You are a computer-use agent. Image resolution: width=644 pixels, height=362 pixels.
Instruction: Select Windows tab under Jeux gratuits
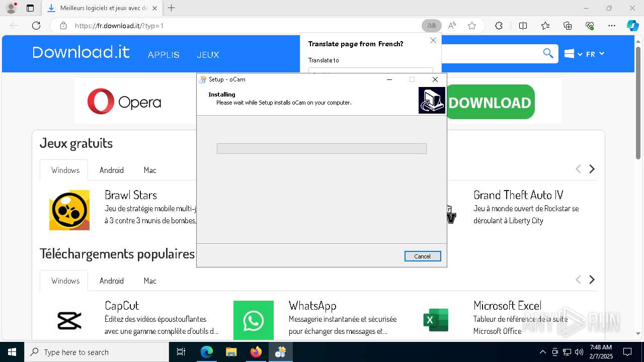(x=65, y=170)
